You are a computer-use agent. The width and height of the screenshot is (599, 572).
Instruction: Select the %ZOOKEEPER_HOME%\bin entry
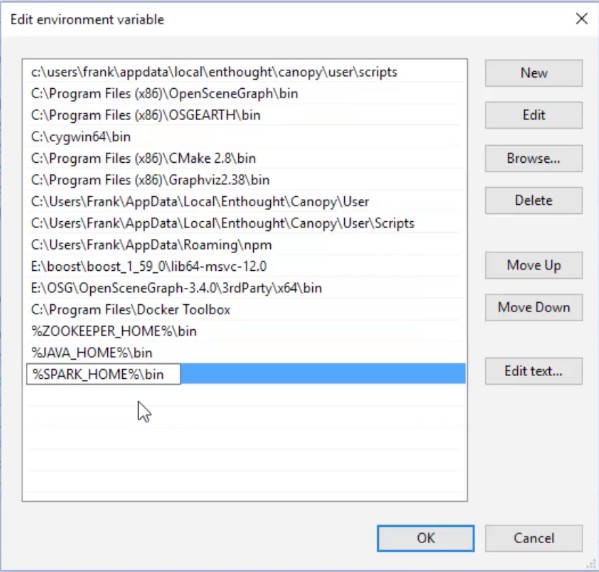point(244,331)
